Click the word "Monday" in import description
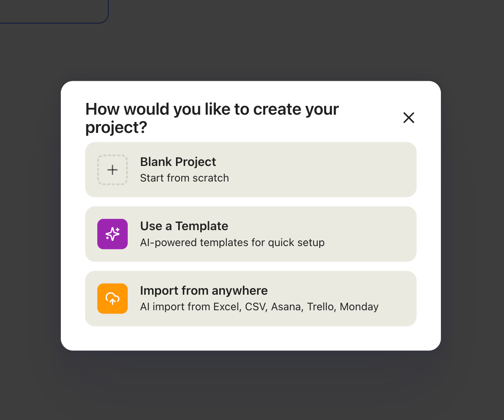The image size is (504, 420). [x=359, y=307]
